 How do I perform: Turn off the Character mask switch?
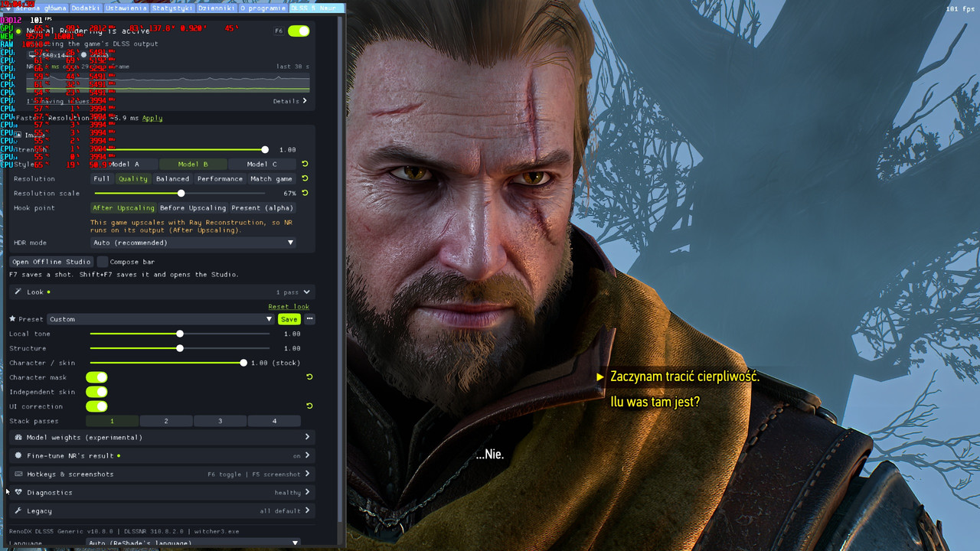[96, 377]
